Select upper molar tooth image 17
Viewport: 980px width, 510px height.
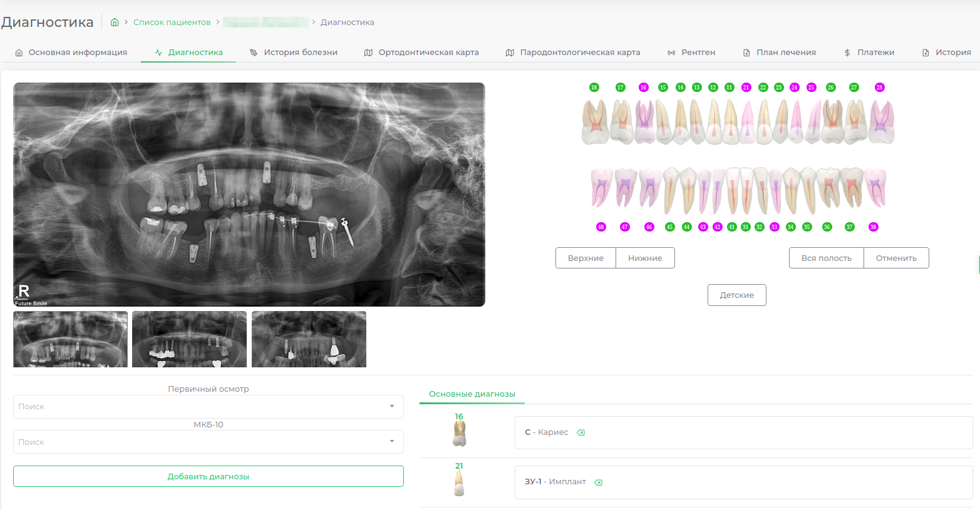(x=621, y=121)
